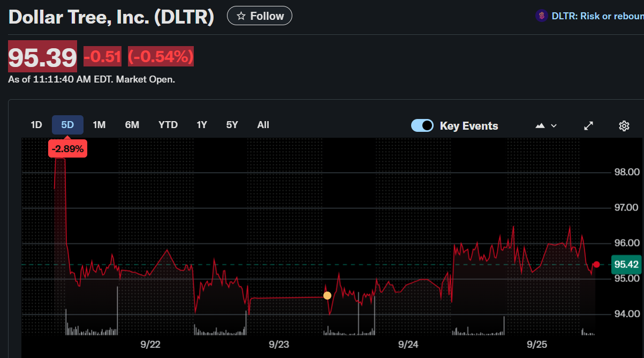Open chart settings gear
This screenshot has height=358, width=644.
click(624, 126)
